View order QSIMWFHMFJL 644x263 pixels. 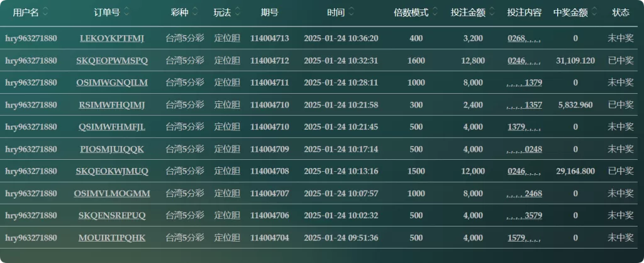pyautogui.click(x=112, y=127)
